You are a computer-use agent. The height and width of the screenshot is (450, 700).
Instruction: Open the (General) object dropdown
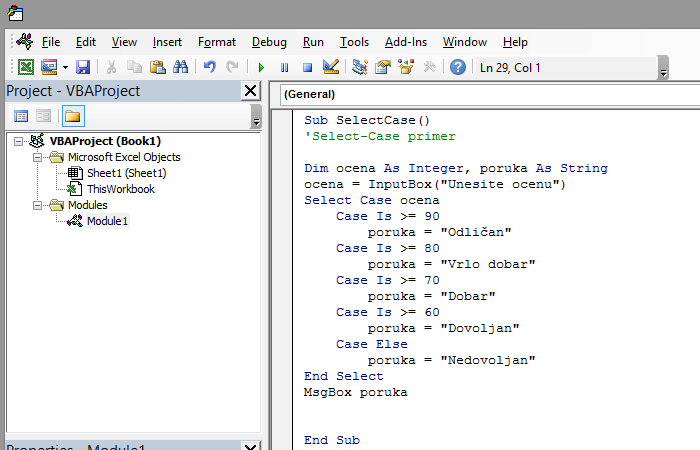click(x=480, y=94)
